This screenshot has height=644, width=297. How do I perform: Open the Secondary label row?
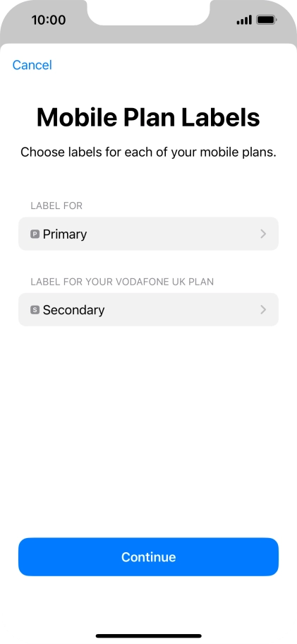(148, 310)
